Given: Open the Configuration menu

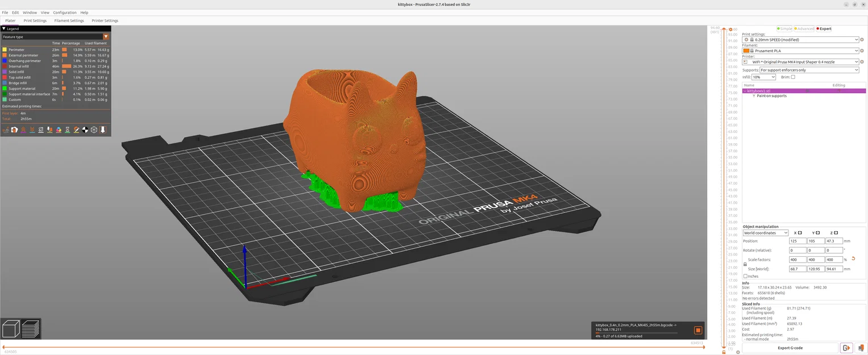Looking at the screenshot, I should tap(65, 12).
